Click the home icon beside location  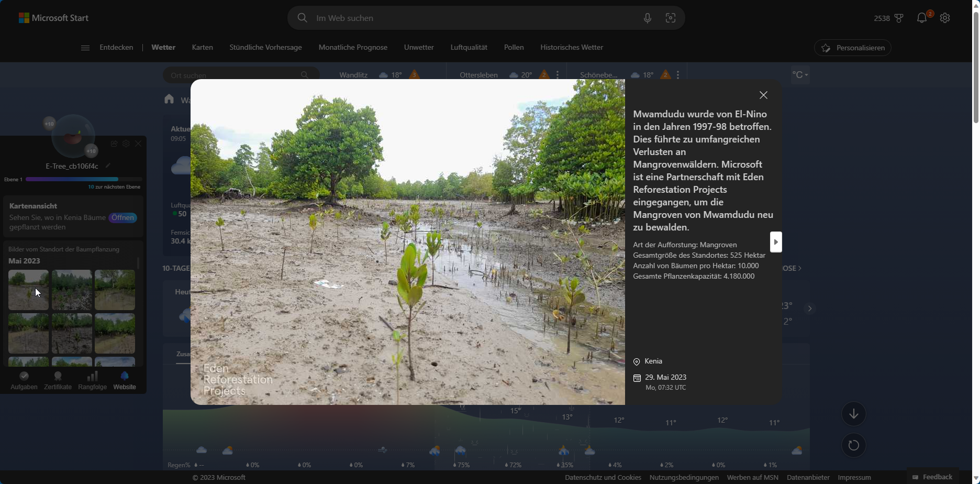pos(169,99)
